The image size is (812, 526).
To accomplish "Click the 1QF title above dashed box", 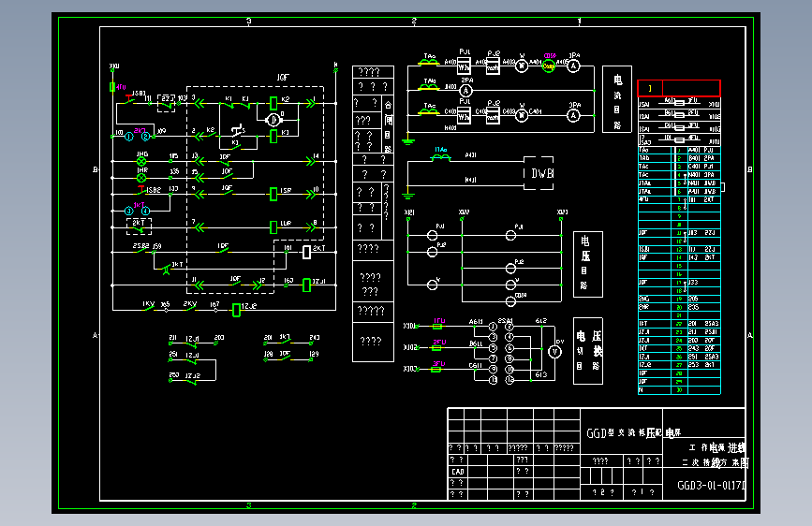I will tap(283, 77).
